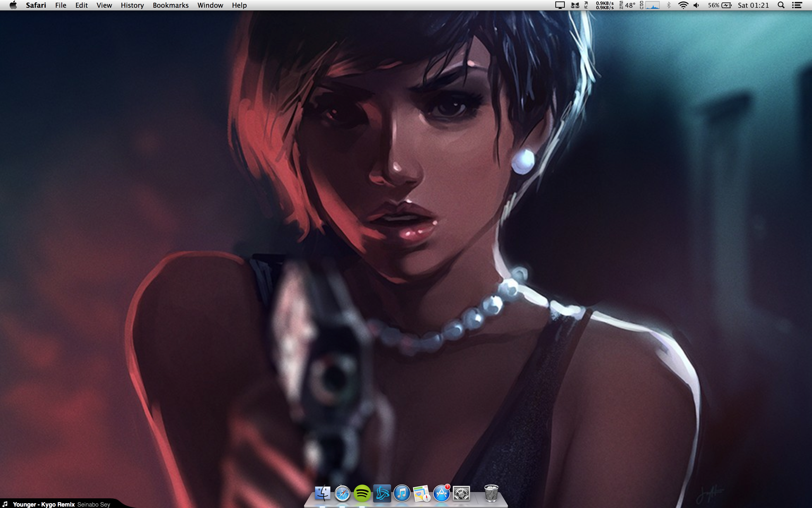812x508 pixels.
Task: Open Spotlight search magnifier
Action: 781,5
